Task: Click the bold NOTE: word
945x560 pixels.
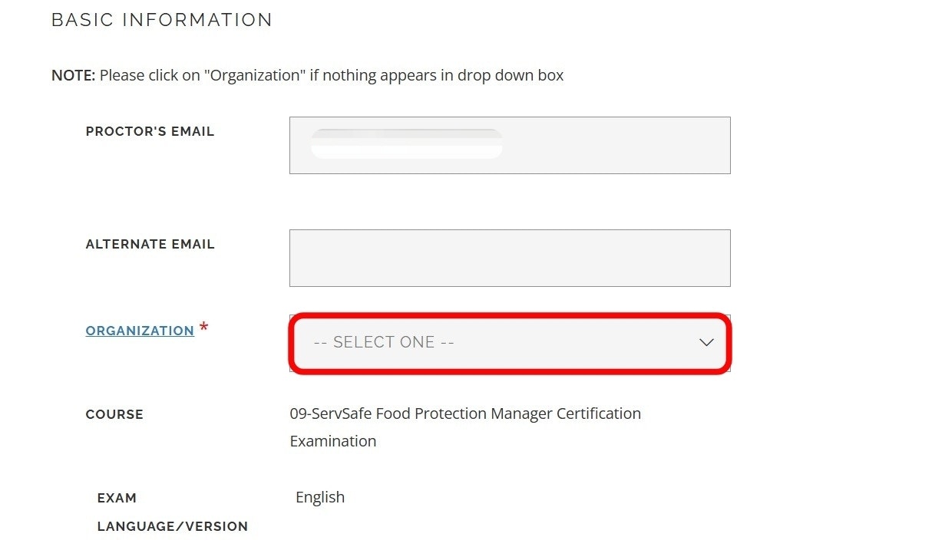Action: pos(73,75)
